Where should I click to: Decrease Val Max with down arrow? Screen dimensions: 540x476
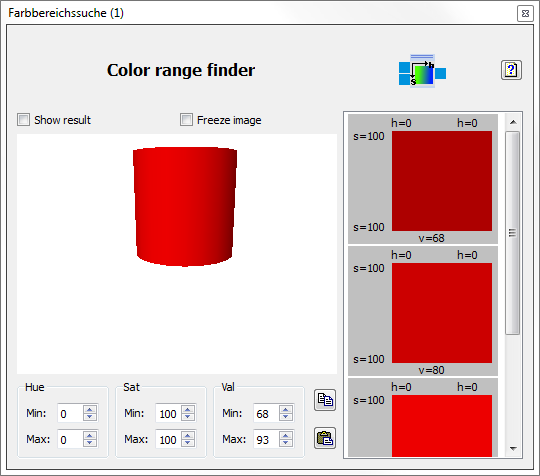point(285,443)
